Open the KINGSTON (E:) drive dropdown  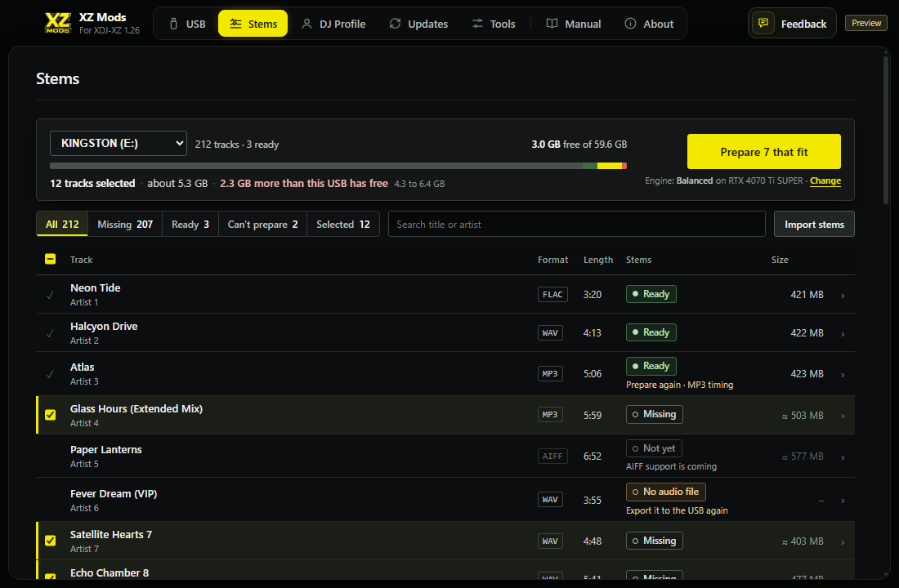click(119, 143)
